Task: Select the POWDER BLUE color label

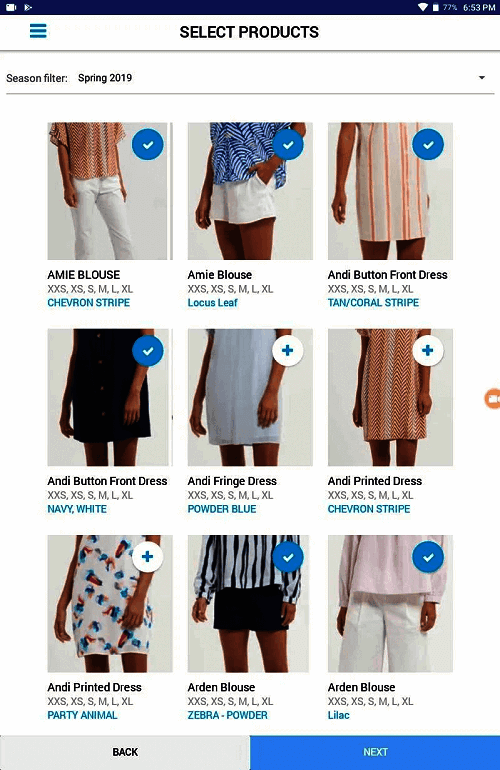Action: 222,509
